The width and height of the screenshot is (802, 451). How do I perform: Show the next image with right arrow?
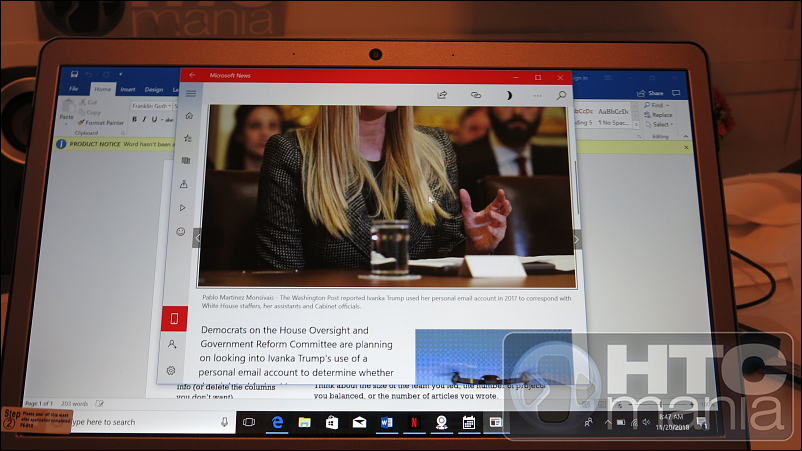tap(576, 239)
